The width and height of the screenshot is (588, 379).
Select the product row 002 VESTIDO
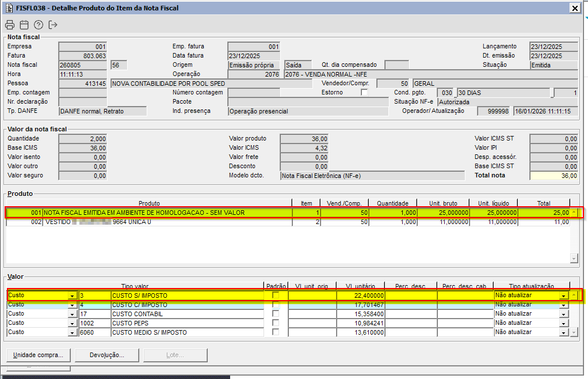tap(288, 222)
